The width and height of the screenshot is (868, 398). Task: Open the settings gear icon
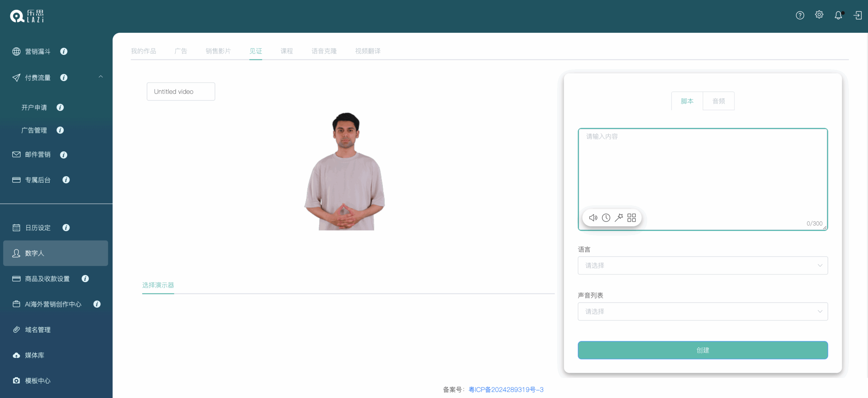coord(819,15)
